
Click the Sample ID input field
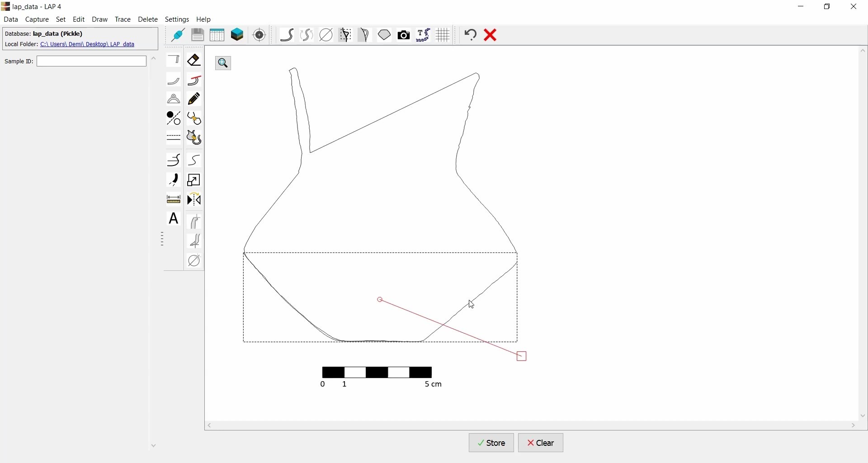(92, 61)
